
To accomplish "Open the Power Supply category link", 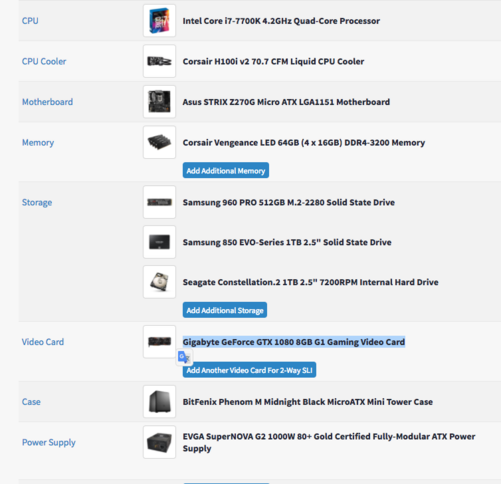I will pyautogui.click(x=49, y=442).
